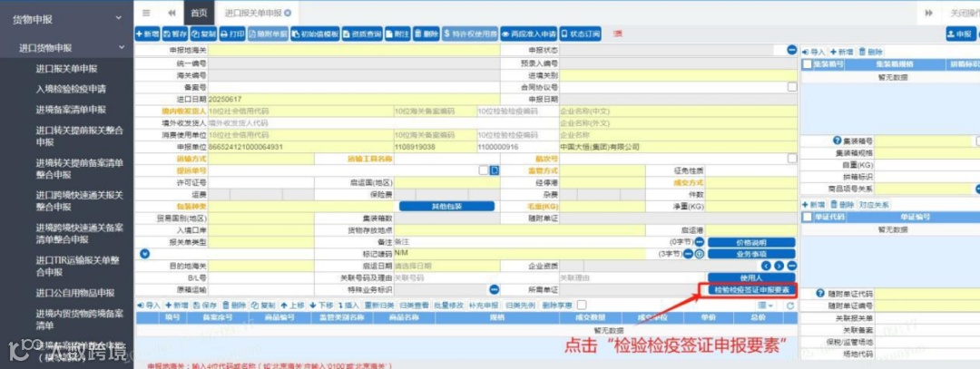Click the refresh icon above the goods table
The height and width of the screenshot is (369, 980).
pos(790,306)
